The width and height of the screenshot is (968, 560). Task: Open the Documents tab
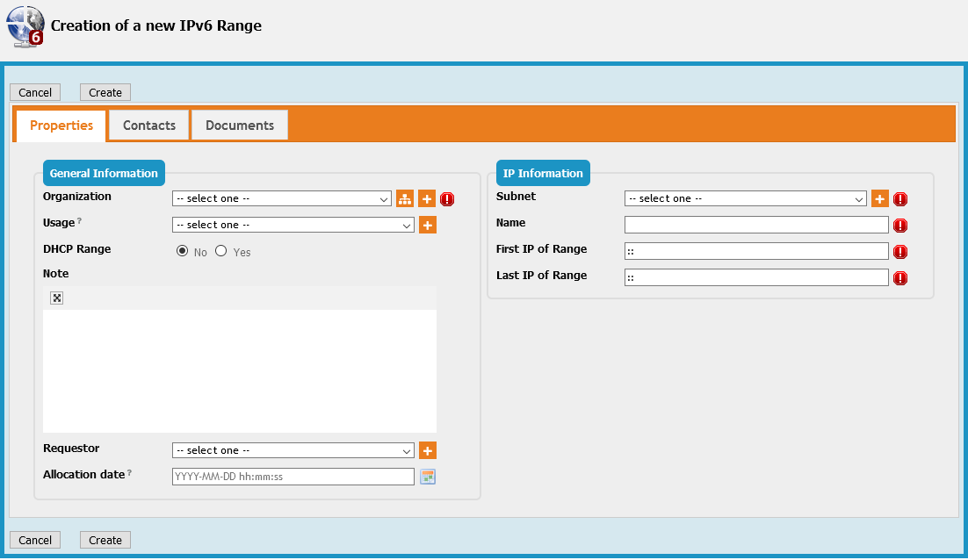(x=240, y=126)
